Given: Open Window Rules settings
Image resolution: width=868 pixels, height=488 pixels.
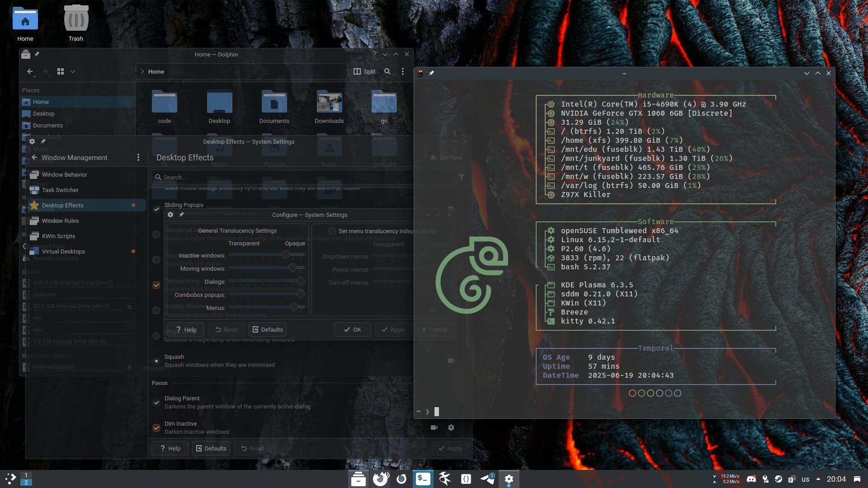Looking at the screenshot, I should [x=86, y=221].
